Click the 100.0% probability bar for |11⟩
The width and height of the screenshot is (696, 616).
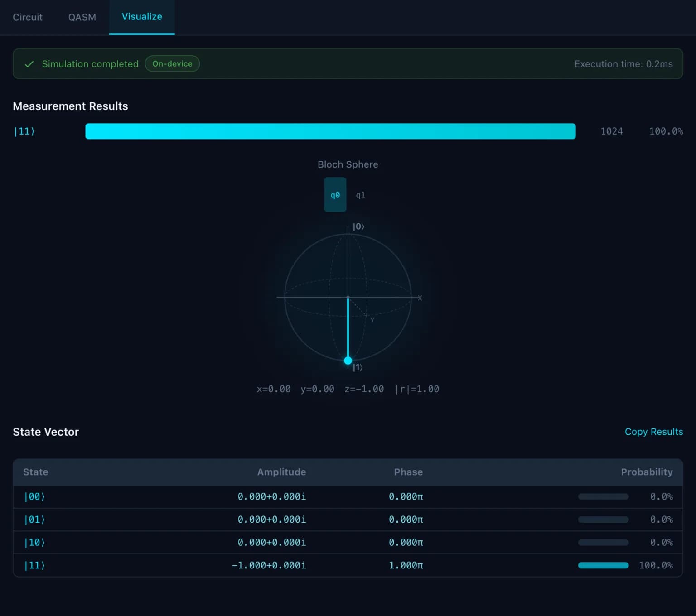pos(603,565)
